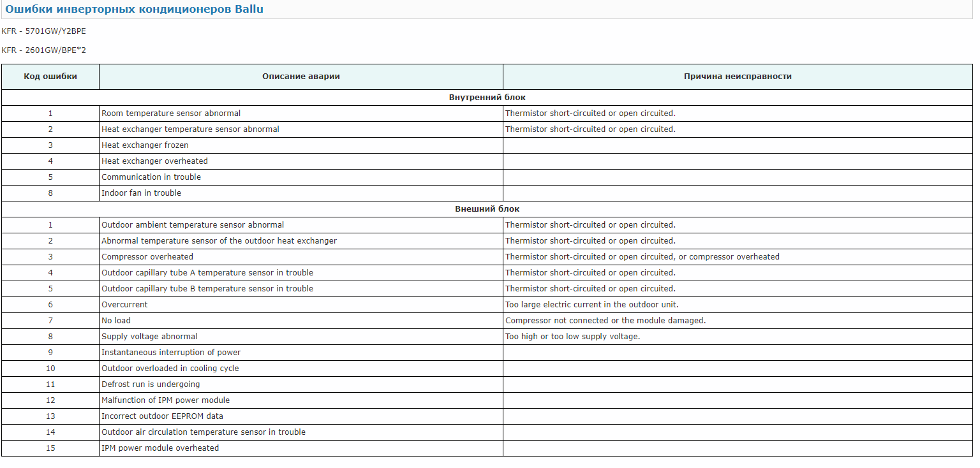This screenshot has height=468, width=980.
Task: Click 'Malfunction of IPM power module' cell
Action: click(x=165, y=400)
